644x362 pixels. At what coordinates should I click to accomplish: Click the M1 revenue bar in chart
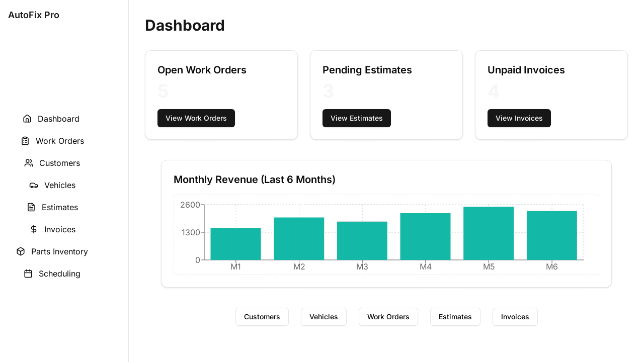pos(235,244)
